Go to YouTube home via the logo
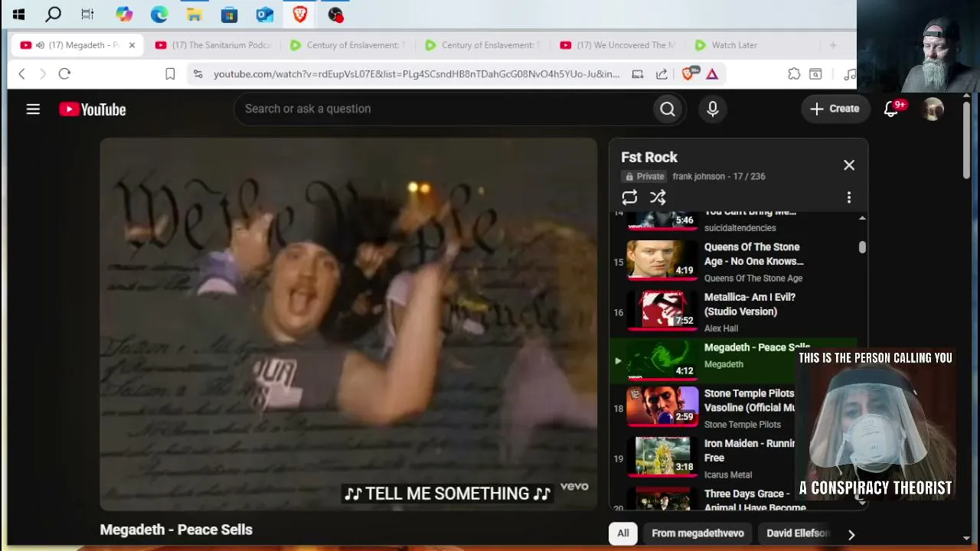980x551 pixels. coord(93,109)
